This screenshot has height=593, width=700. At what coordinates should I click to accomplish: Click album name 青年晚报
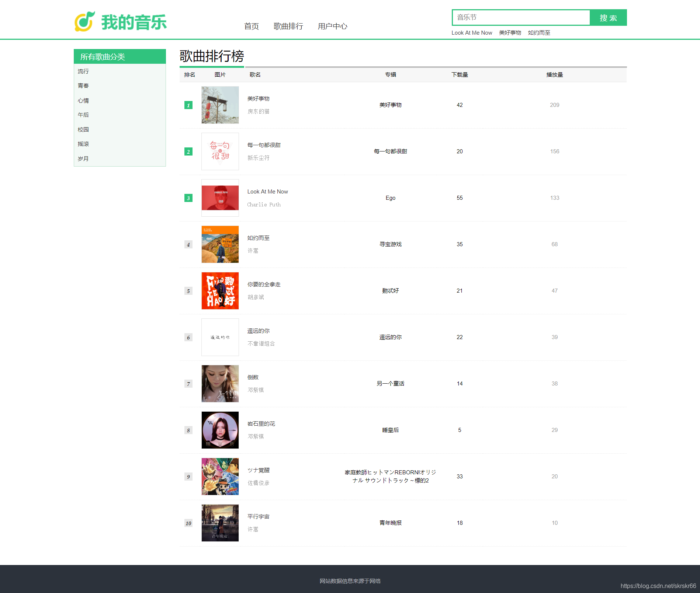[391, 523]
